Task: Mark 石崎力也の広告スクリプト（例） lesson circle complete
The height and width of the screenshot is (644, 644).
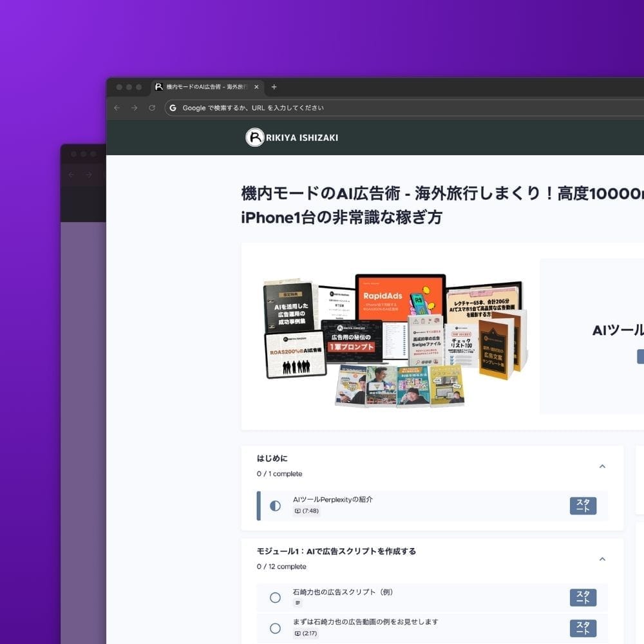Action: [275, 598]
